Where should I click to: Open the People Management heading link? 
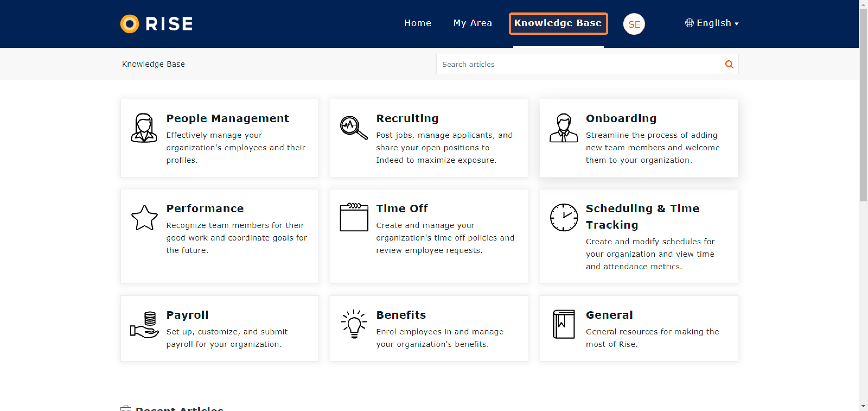(x=228, y=118)
